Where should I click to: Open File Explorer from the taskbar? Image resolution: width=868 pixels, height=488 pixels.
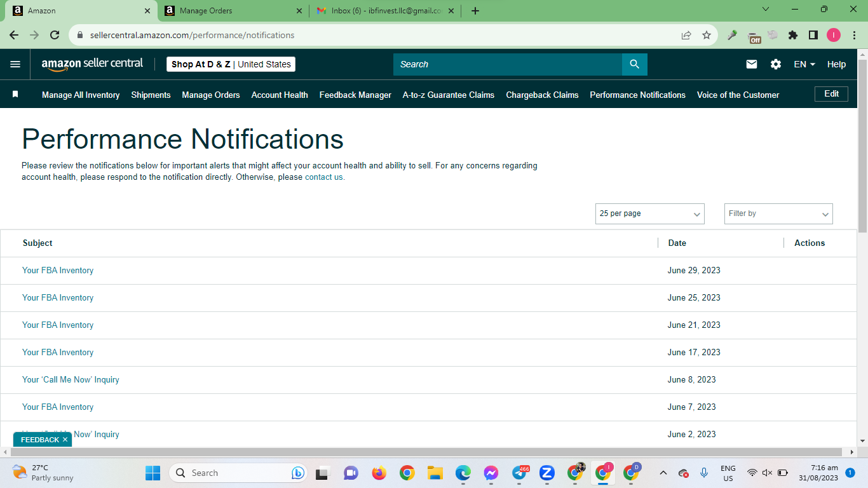tap(435, 473)
